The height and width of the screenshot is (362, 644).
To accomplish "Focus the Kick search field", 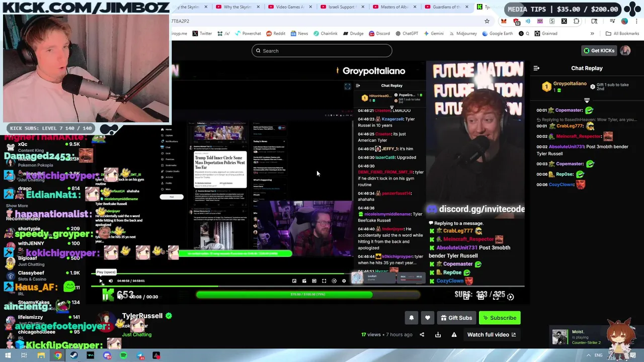I will (322, 51).
